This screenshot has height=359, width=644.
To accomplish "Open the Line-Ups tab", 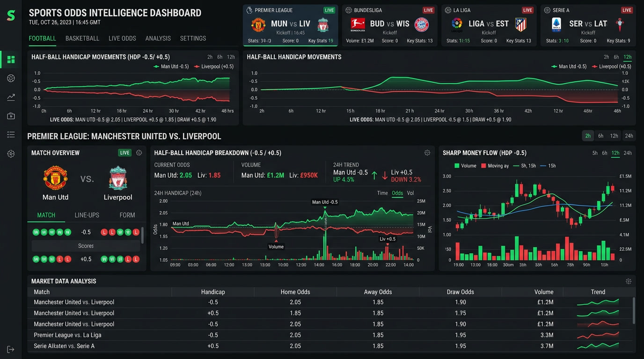I will pyautogui.click(x=87, y=215).
